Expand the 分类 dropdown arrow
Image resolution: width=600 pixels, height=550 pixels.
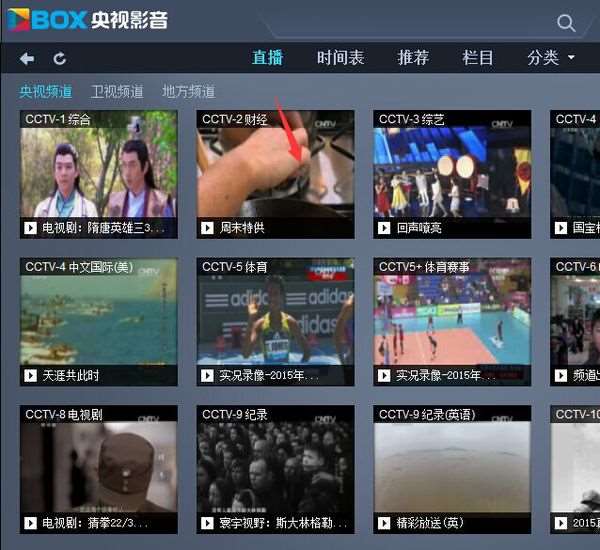tap(571, 57)
